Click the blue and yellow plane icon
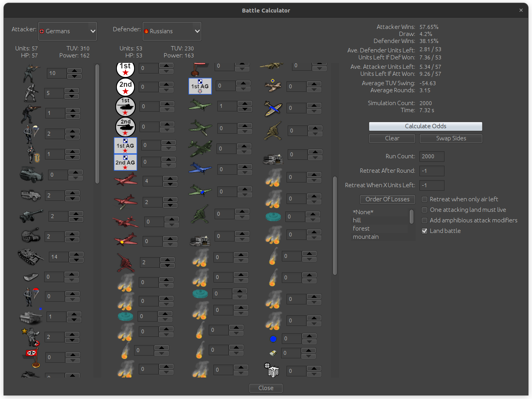This screenshot has width=532, height=399. (273, 108)
